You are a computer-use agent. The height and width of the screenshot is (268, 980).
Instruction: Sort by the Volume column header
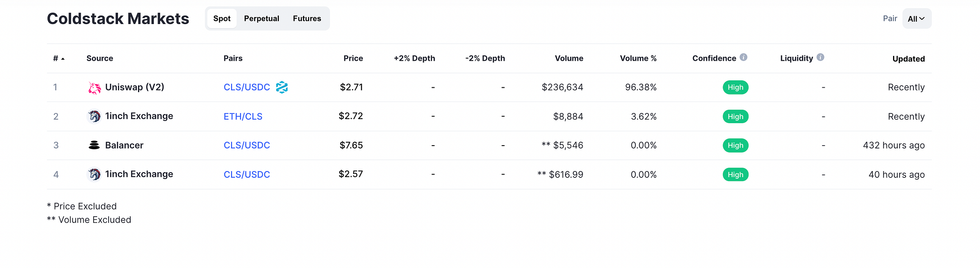(x=569, y=58)
